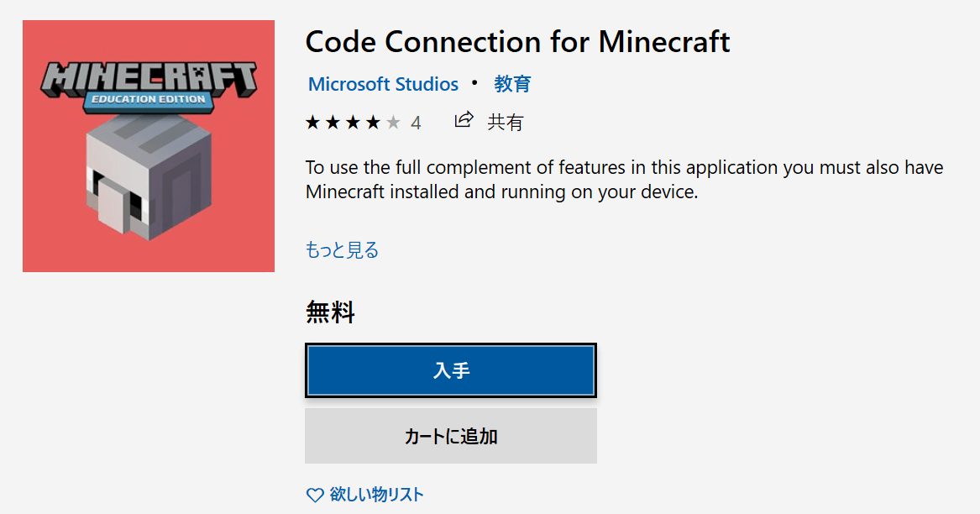
Task: Click the カートに追加 button
Action: coord(451,436)
